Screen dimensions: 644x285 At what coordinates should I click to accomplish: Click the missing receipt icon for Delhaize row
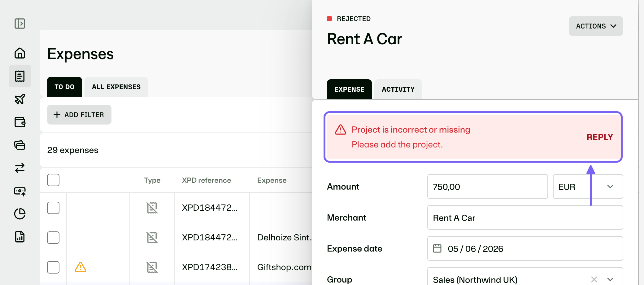(x=152, y=238)
